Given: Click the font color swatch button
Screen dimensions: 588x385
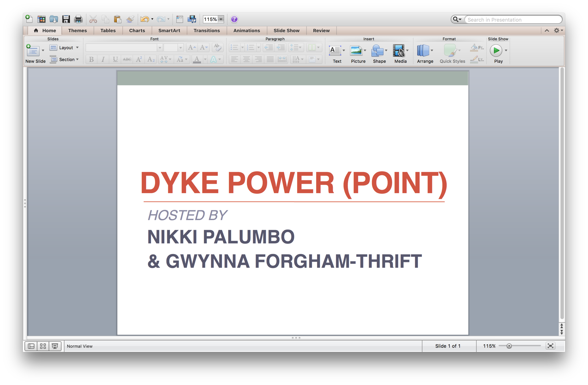Looking at the screenshot, I should pyautogui.click(x=197, y=59).
